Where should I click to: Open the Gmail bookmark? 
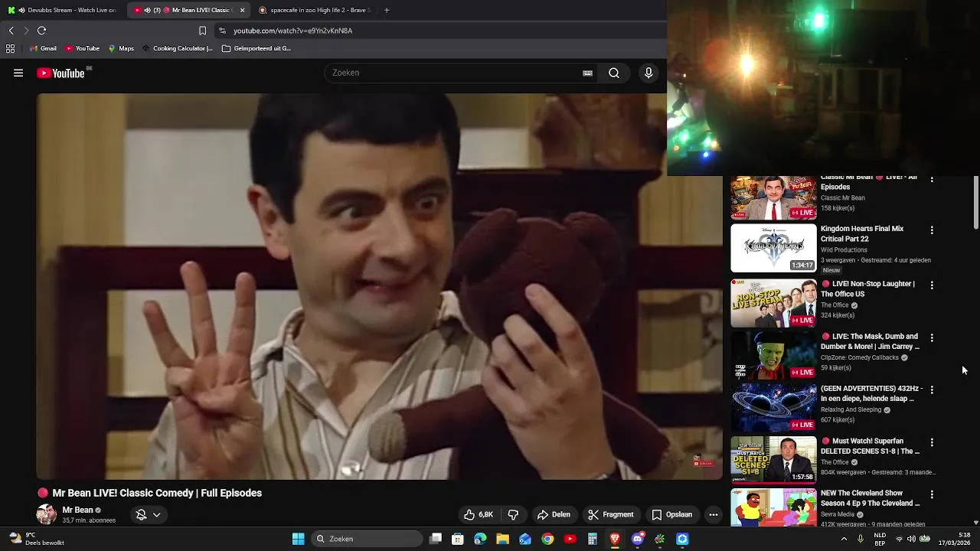coord(43,48)
